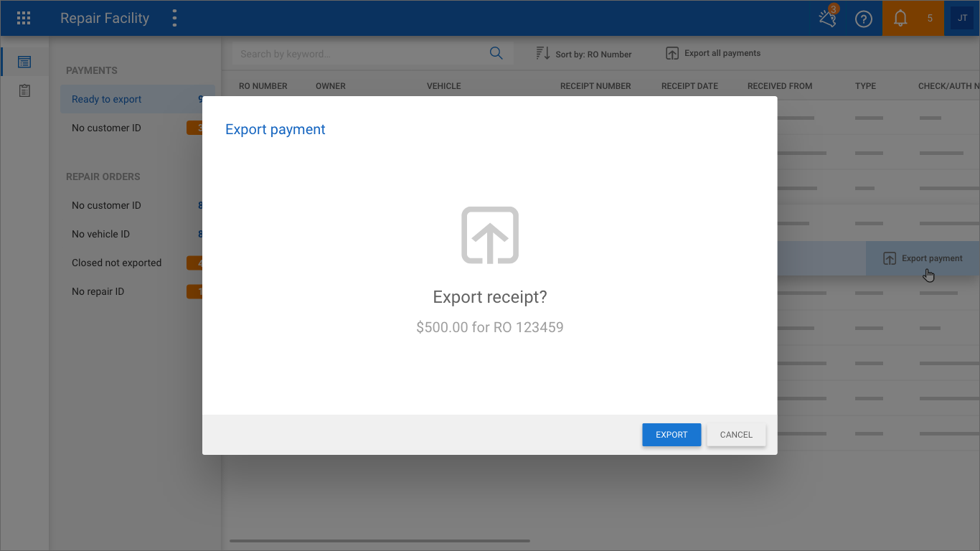Viewport: 980px width, 551px height.
Task: Select the clipboard repair orders sidebar icon
Action: pos(24,91)
